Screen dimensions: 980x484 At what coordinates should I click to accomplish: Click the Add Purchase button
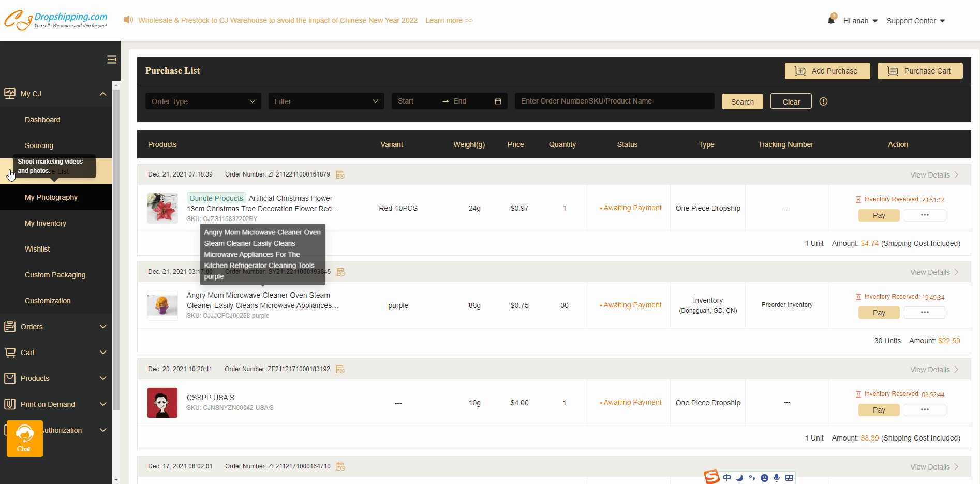(x=827, y=71)
